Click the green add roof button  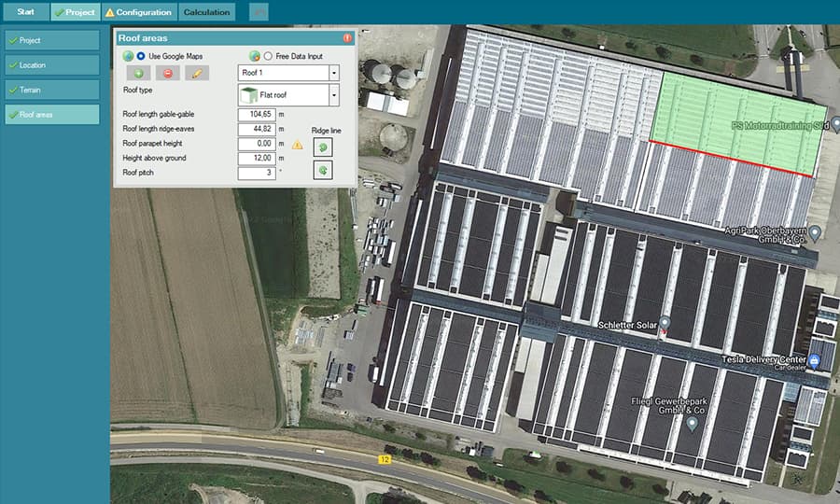pos(139,73)
